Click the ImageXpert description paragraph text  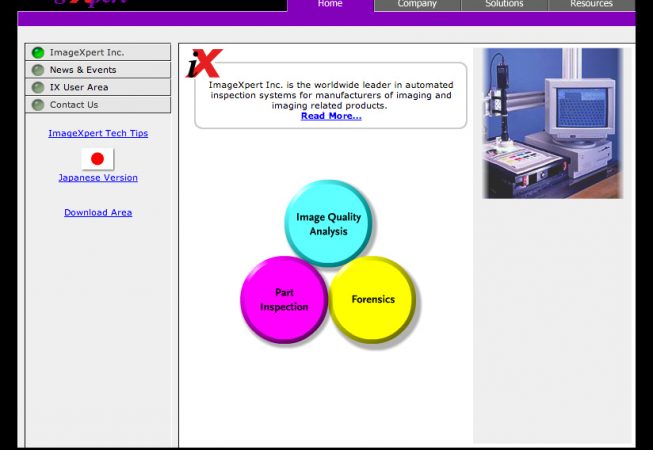331,95
